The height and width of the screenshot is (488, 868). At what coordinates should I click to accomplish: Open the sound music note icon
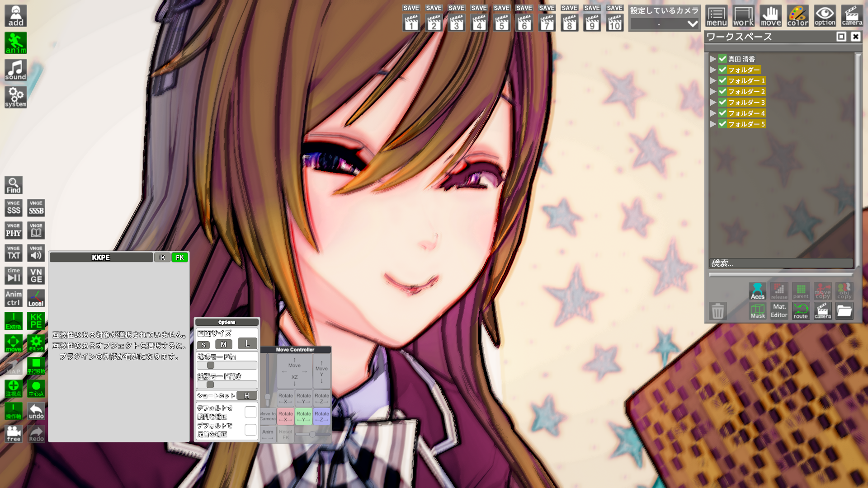pos(16,70)
